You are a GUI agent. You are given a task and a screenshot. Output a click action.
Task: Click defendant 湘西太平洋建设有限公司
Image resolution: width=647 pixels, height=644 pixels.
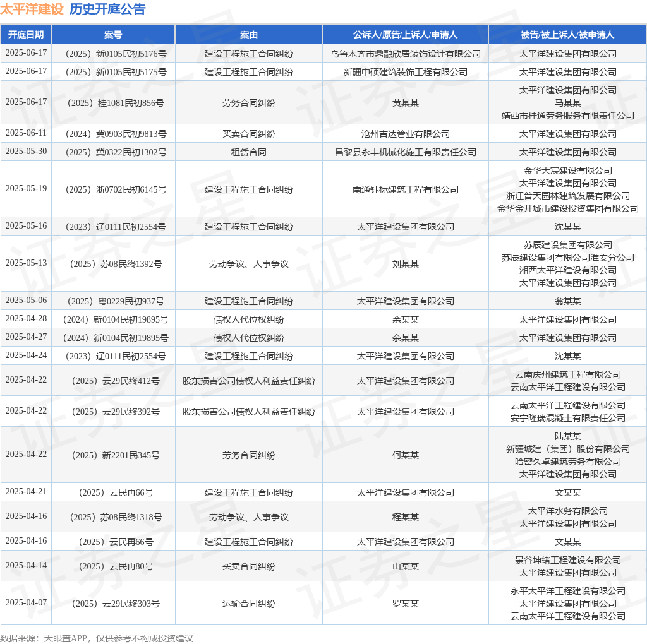[x=568, y=270]
